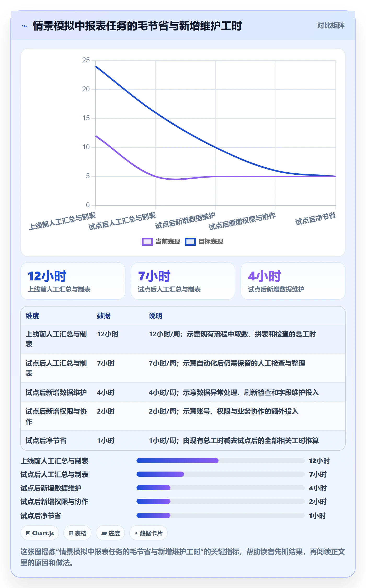
Task: Click the 1小时 progress value label
Action: (x=318, y=516)
